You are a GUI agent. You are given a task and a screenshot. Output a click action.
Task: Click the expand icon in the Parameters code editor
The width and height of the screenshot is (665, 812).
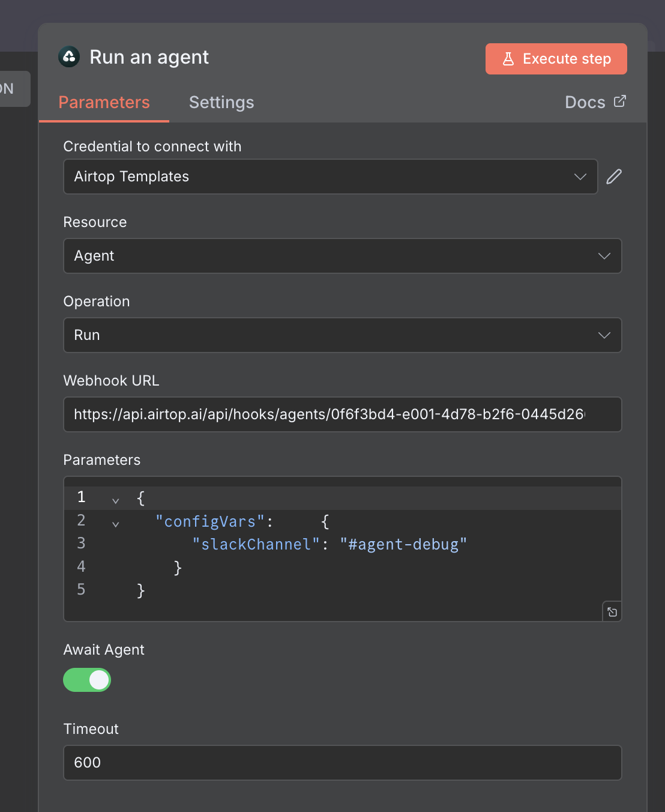(x=612, y=611)
